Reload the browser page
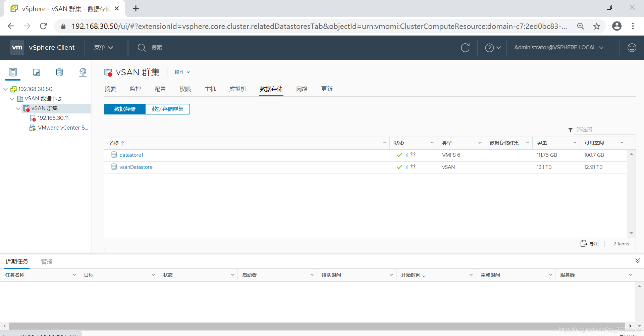The width and height of the screenshot is (644, 336). [x=43, y=26]
